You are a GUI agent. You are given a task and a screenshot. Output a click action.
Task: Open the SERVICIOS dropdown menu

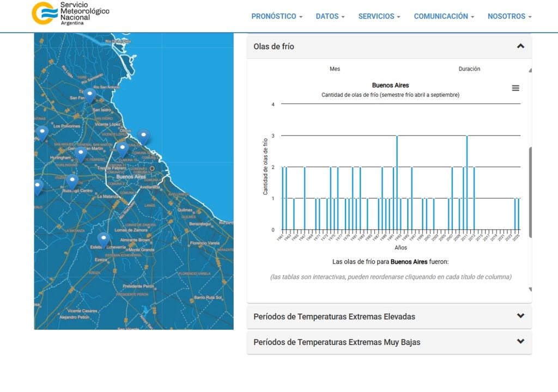click(x=379, y=16)
